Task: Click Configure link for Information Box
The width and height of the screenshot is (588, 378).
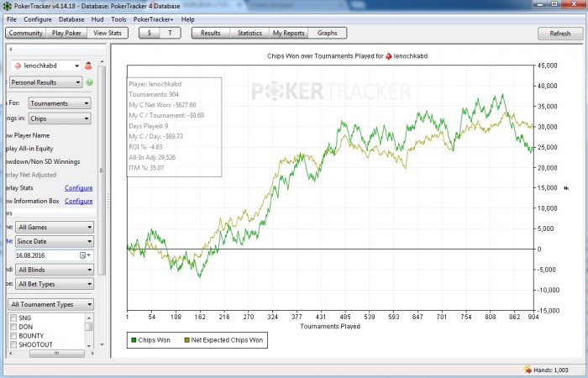Action: 78,201
